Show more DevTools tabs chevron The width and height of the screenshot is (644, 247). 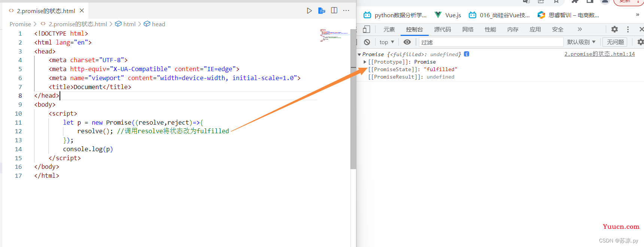(x=580, y=29)
